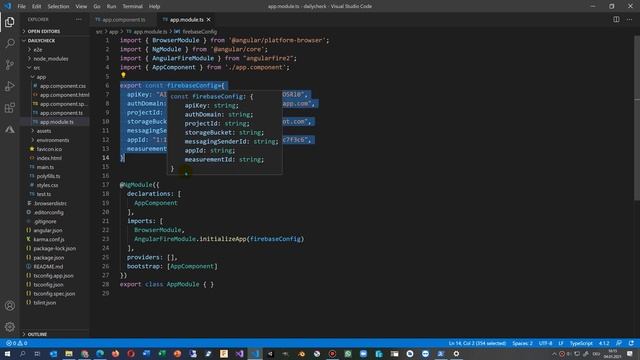Screen dimensions: 640x360
Task: Open the Extensions view
Action: [10, 108]
